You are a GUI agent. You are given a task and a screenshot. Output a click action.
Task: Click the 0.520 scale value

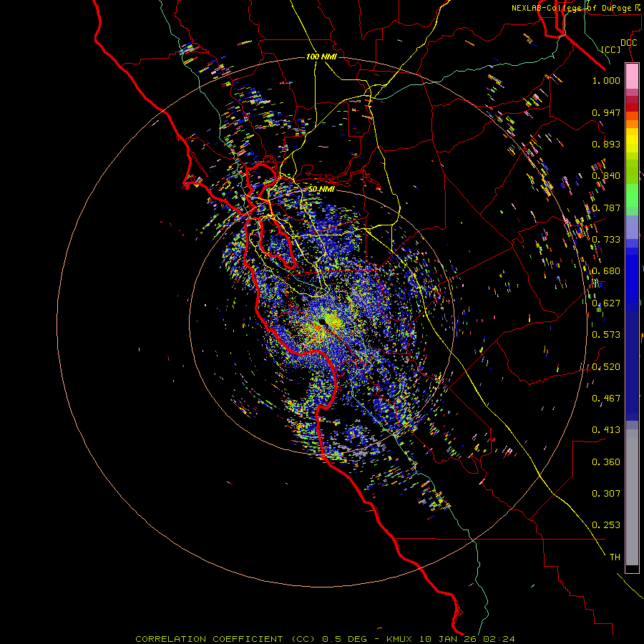[x=606, y=367]
